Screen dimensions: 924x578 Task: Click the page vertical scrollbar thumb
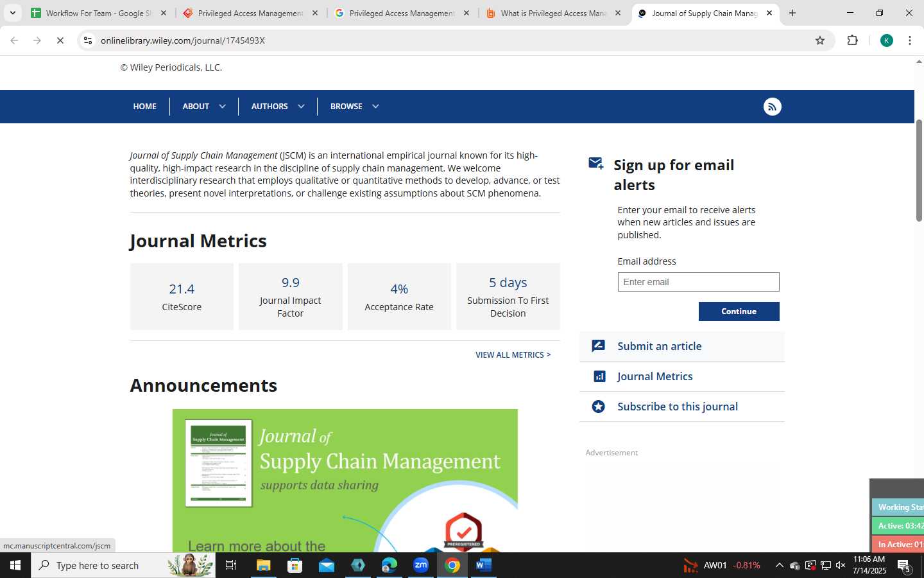[x=919, y=170]
